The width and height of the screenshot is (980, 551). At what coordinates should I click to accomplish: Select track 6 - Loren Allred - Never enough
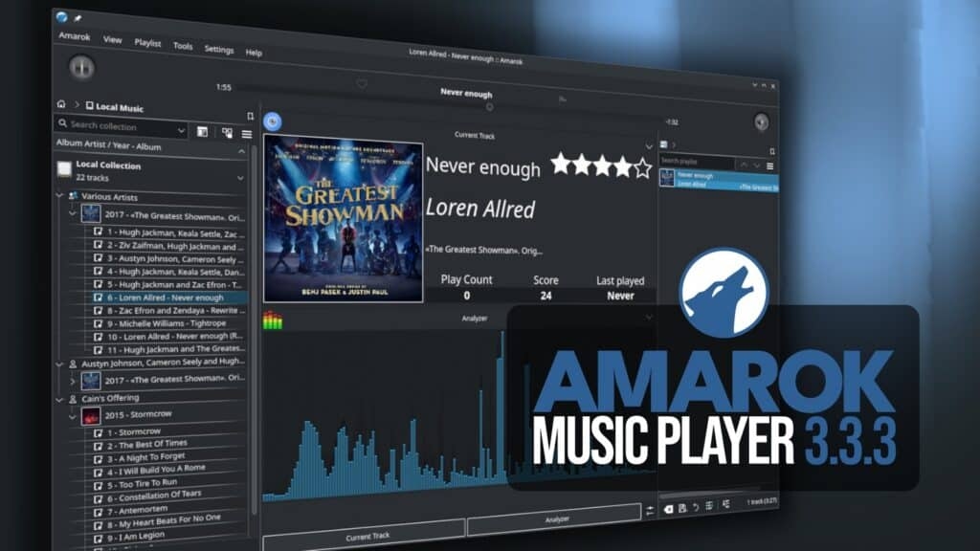(168, 298)
